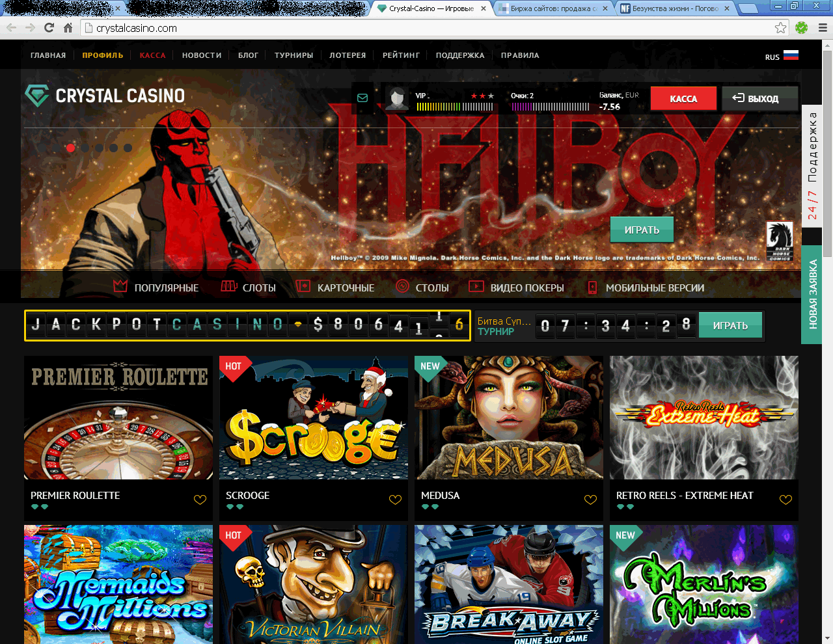This screenshot has height=644, width=833.
Task: Click the green extension icon in the toolbar
Action: pos(802,28)
